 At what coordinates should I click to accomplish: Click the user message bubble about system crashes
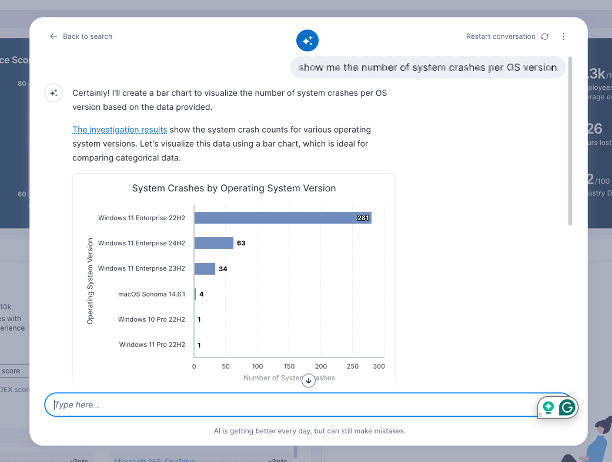(428, 66)
